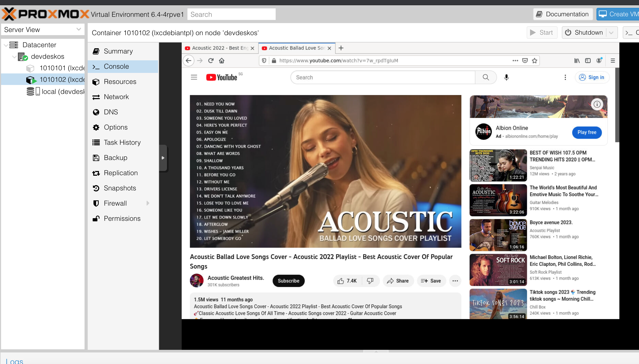Select local storage in tree
Image resolution: width=639 pixels, height=364 pixels.
[x=43, y=92]
